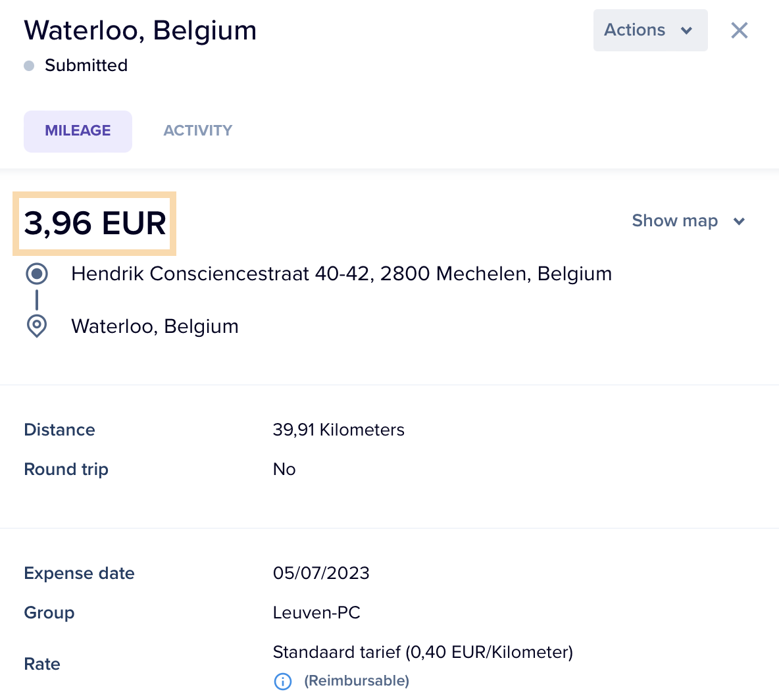Close the mileage detail panel
The width and height of the screenshot is (779, 700).
[x=740, y=30]
